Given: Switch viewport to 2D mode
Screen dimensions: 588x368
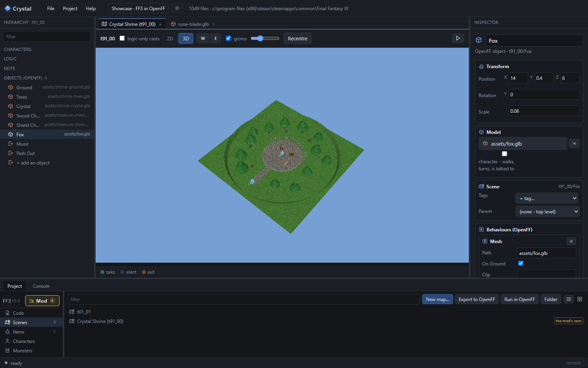Looking at the screenshot, I should coord(170,38).
